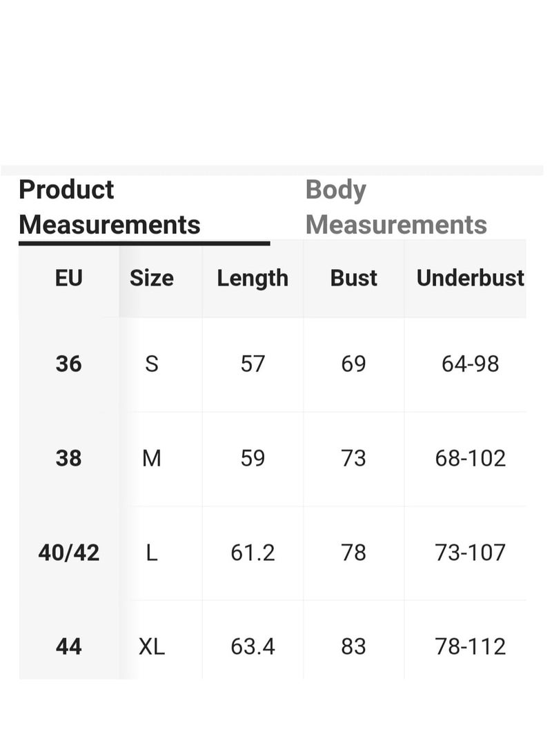Click the EU column header

pos(68,278)
